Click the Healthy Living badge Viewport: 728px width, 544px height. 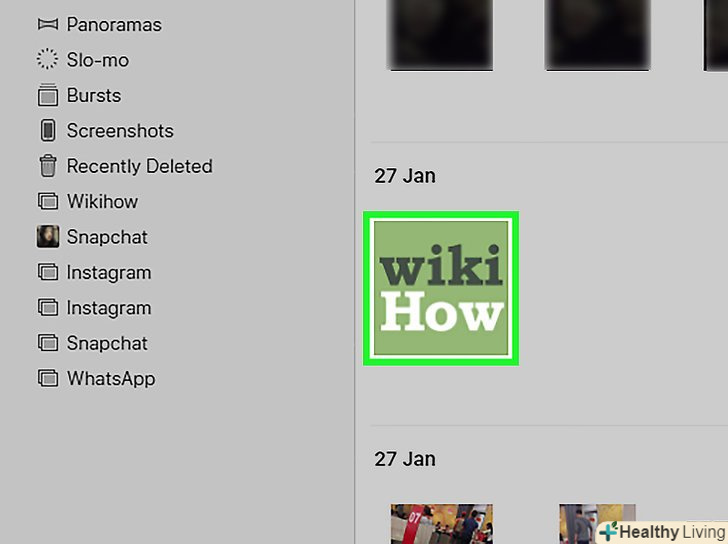663,532
